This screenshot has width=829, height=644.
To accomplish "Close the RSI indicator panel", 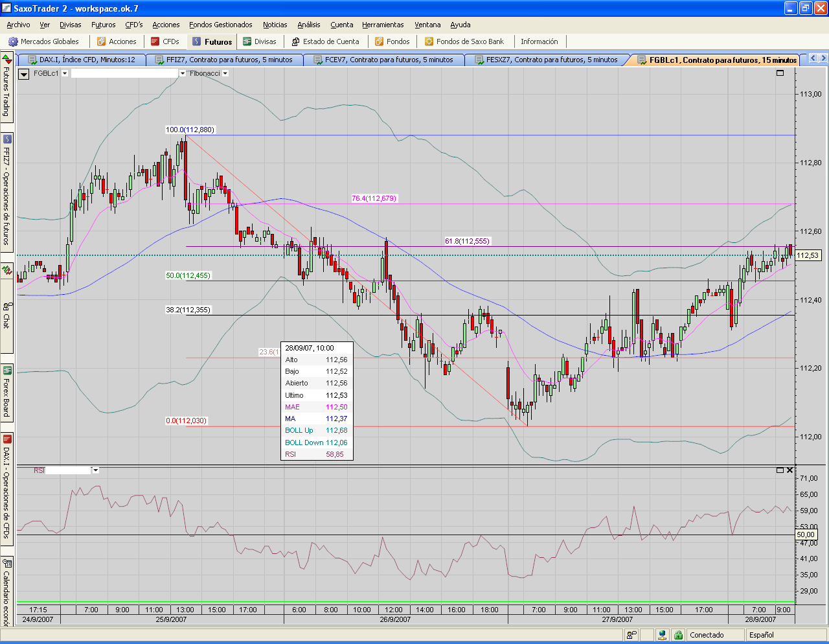I will pos(789,470).
